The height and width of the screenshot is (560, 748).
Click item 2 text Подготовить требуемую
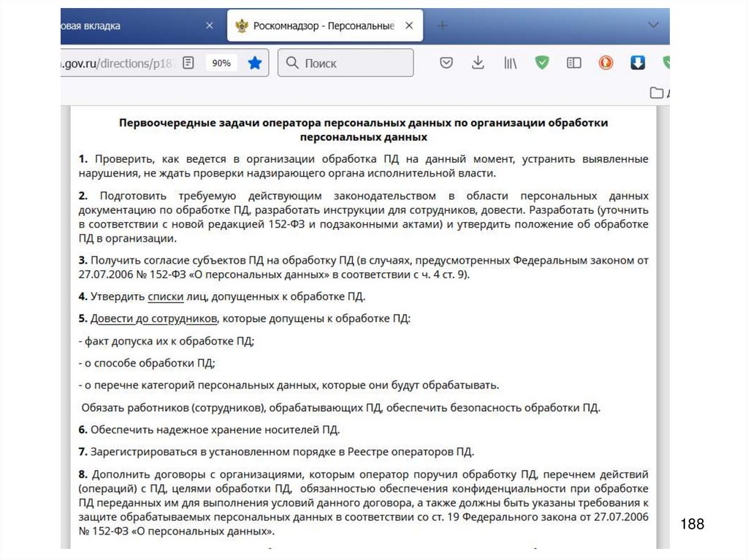click(x=364, y=217)
